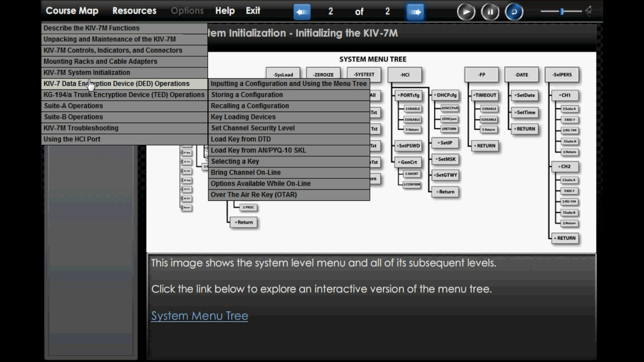This screenshot has width=644, height=362.
Task: Click the SetGTWY node in the tree
Action: [445, 175]
